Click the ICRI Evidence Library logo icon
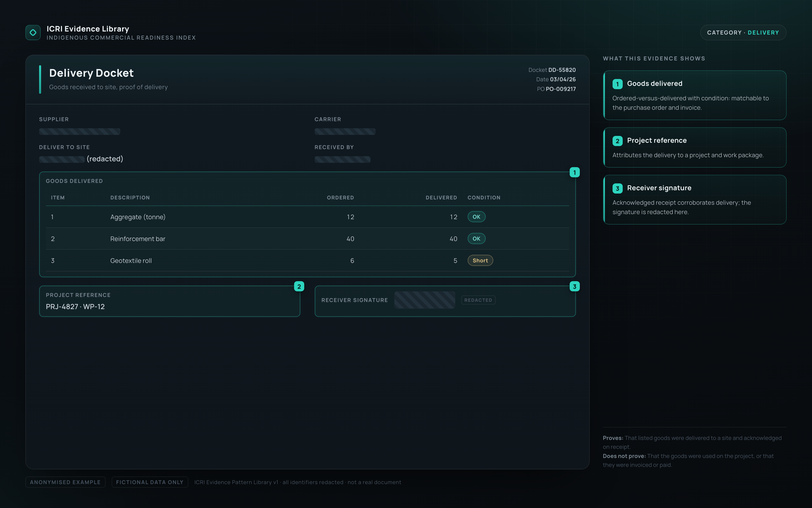This screenshot has height=508, width=812. [x=33, y=33]
